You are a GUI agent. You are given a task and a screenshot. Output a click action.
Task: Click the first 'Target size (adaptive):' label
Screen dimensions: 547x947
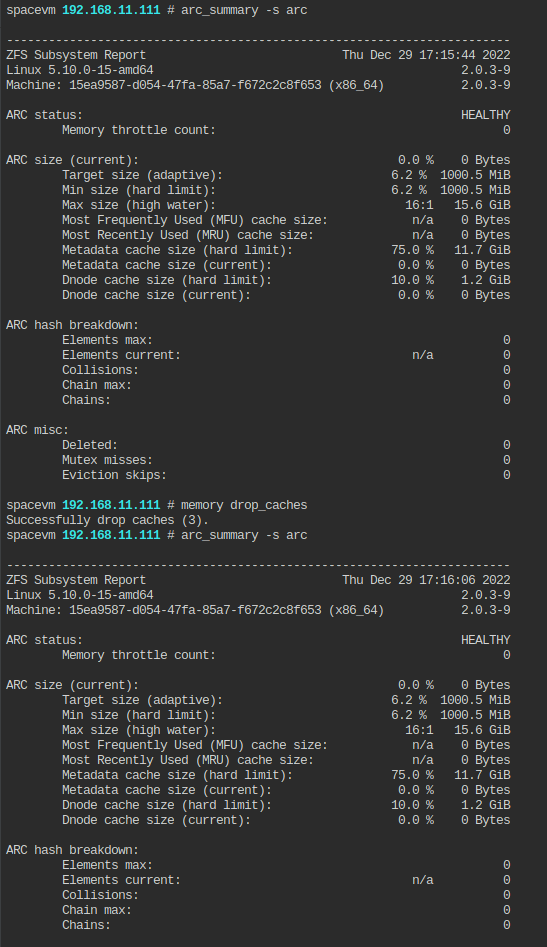(x=142, y=175)
